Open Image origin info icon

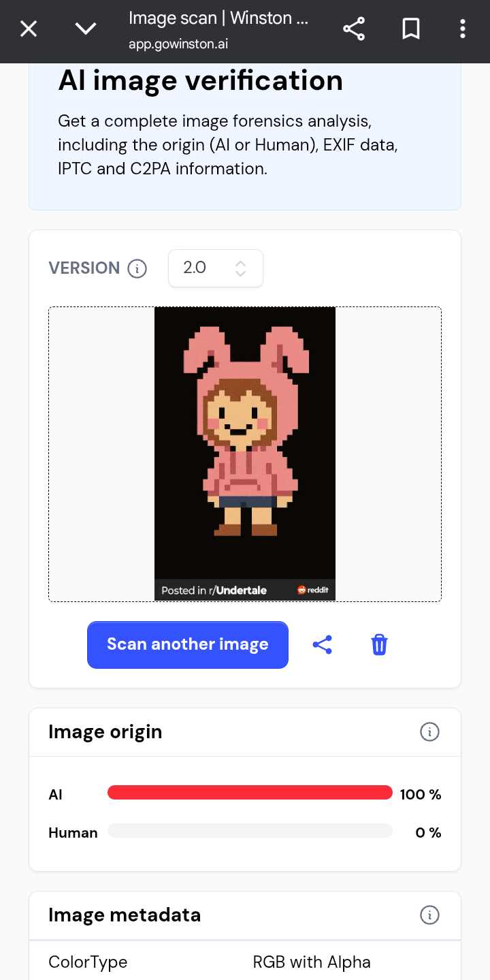click(x=429, y=732)
